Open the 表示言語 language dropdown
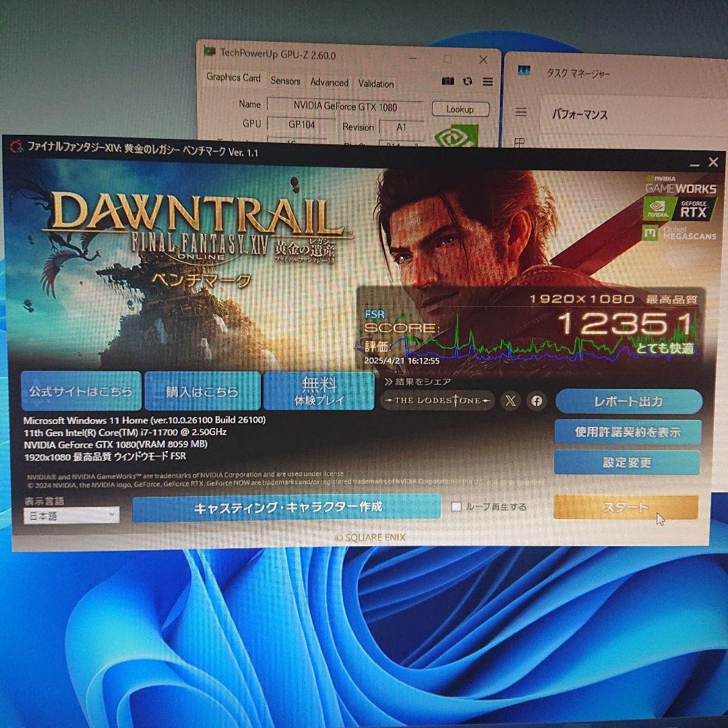728x728 pixels. (71, 516)
